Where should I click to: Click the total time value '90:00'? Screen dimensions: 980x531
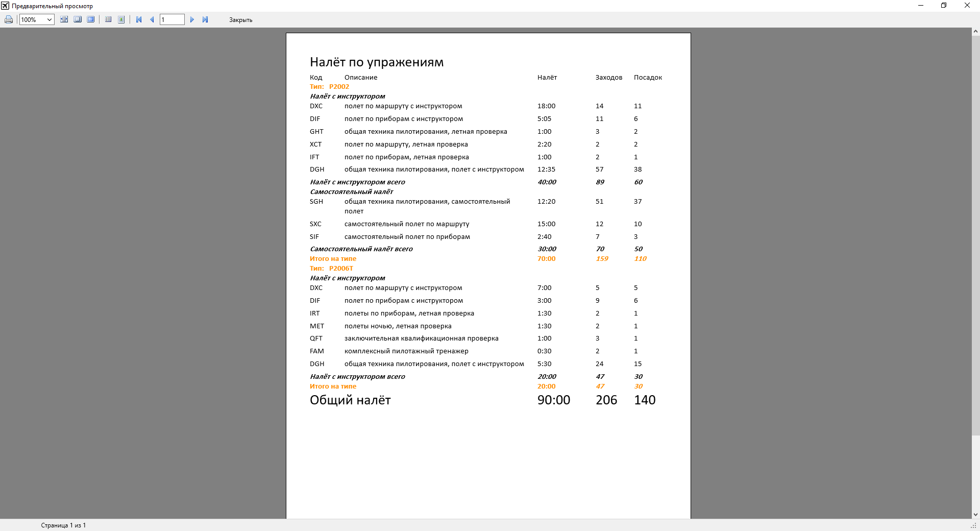pos(554,400)
